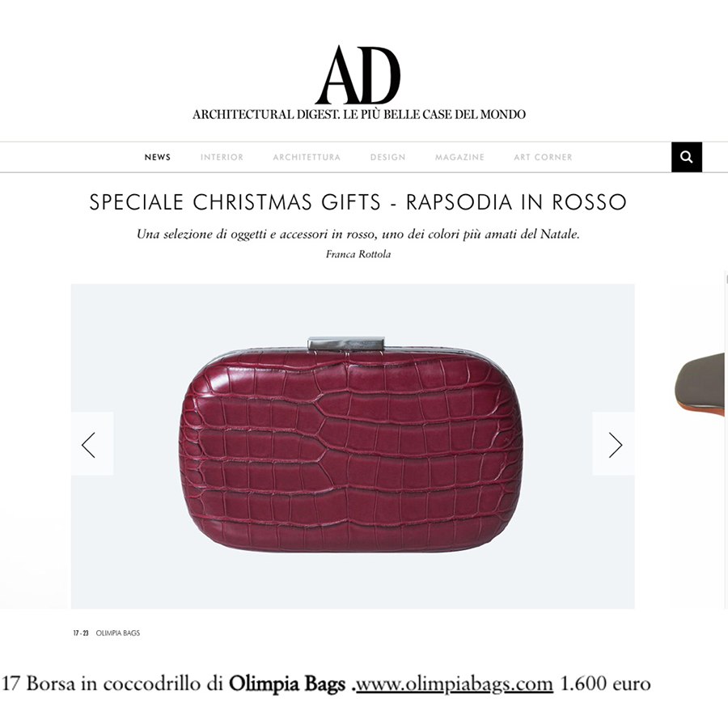Viewport: 728px width, 728px height.
Task: Go to previous slide with left arrow
Action: point(92,444)
